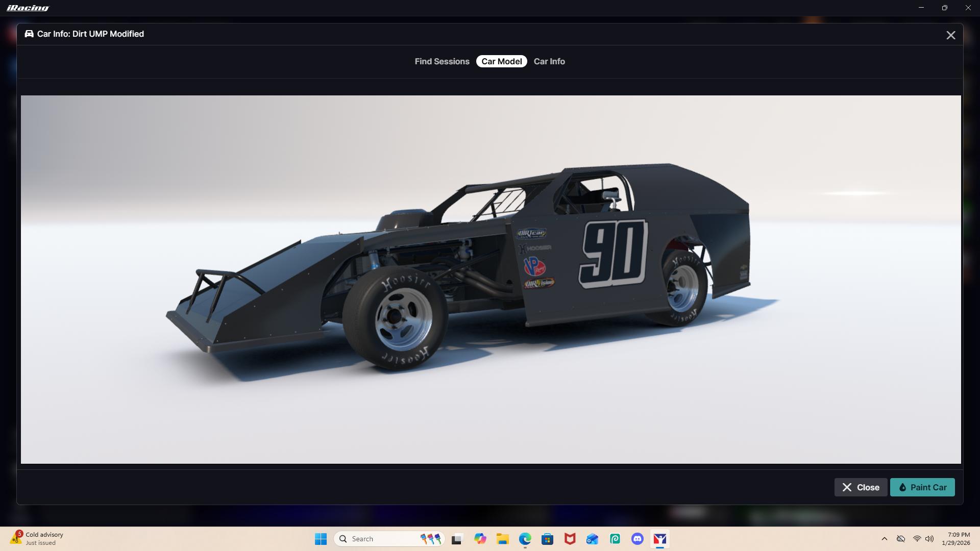The width and height of the screenshot is (980, 551).
Task: Click the iRacing logo in the title bar
Action: pos(28,8)
